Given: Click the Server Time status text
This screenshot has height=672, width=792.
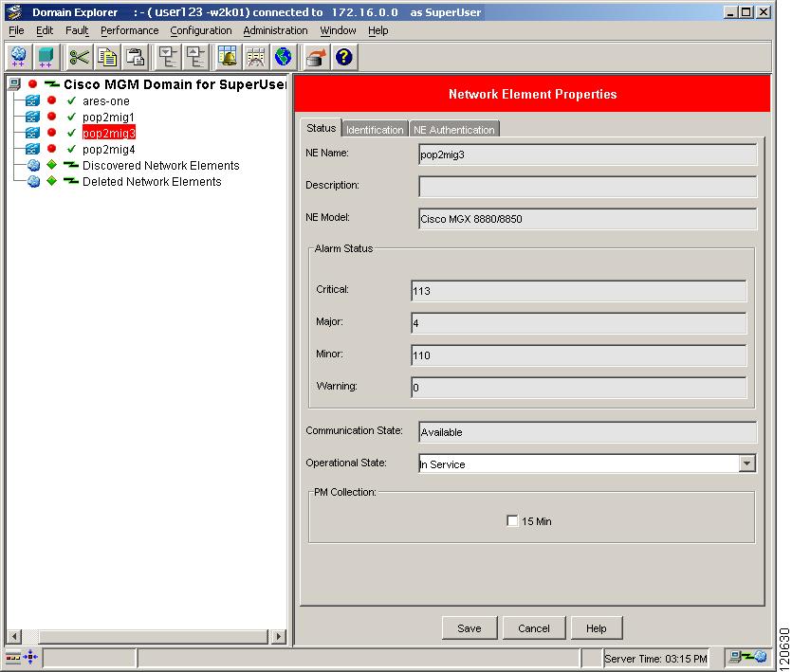Looking at the screenshot, I should click(655, 659).
